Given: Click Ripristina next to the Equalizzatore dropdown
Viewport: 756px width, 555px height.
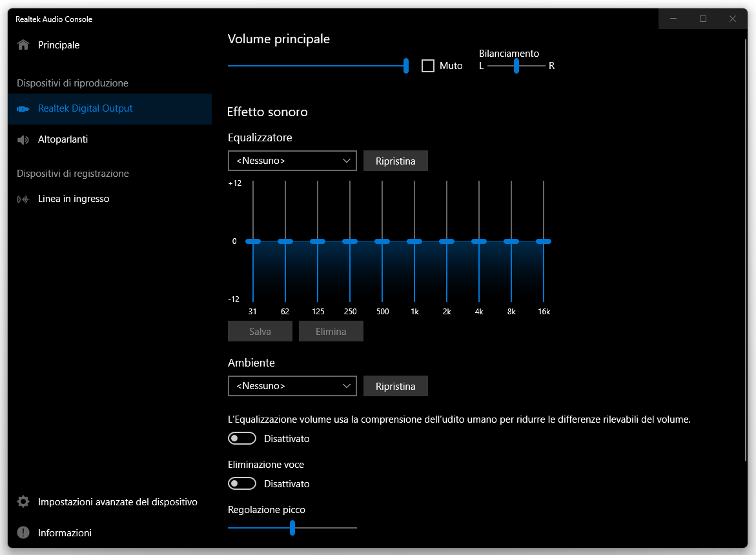Looking at the screenshot, I should [395, 161].
